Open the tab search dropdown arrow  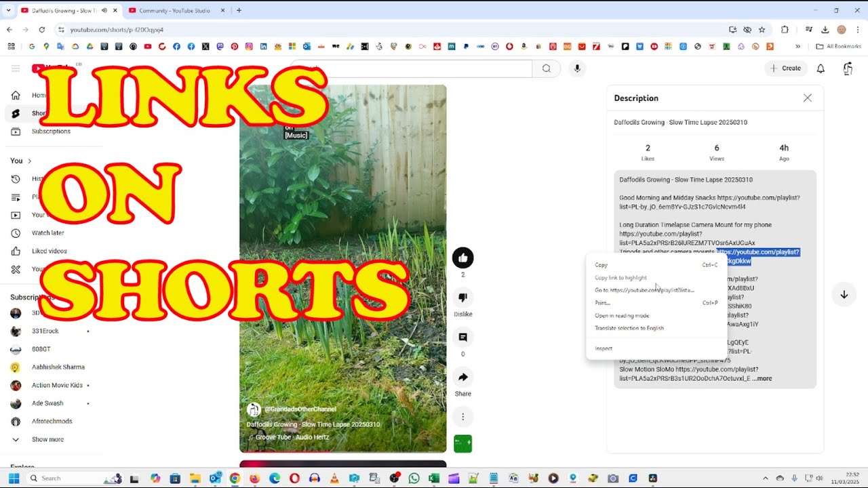8,10
